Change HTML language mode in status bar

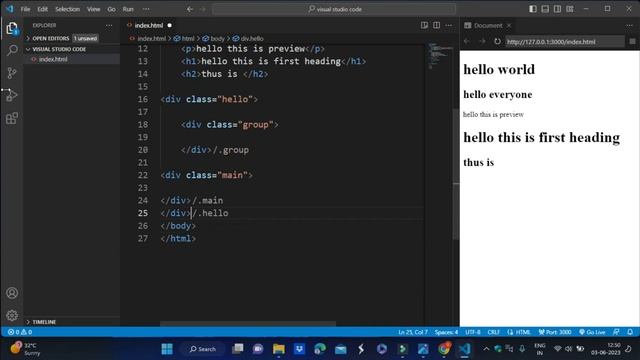(522, 332)
